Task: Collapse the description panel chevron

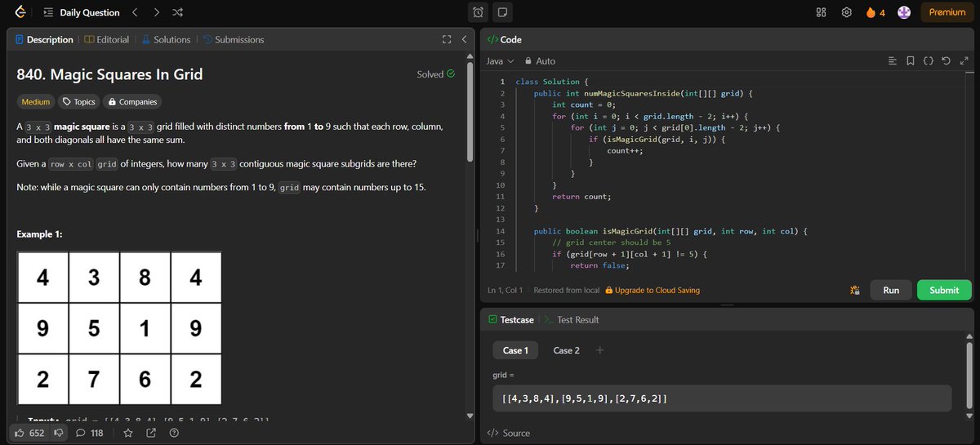Action: pyautogui.click(x=464, y=39)
